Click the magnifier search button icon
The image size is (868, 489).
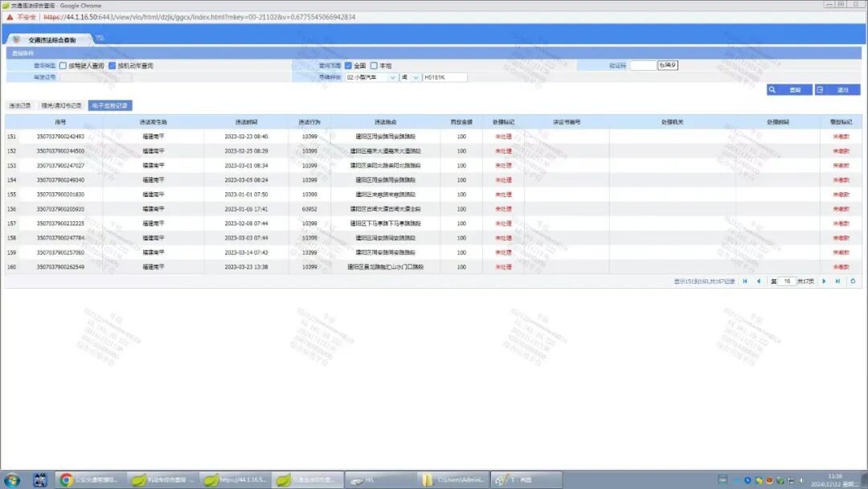pos(772,90)
